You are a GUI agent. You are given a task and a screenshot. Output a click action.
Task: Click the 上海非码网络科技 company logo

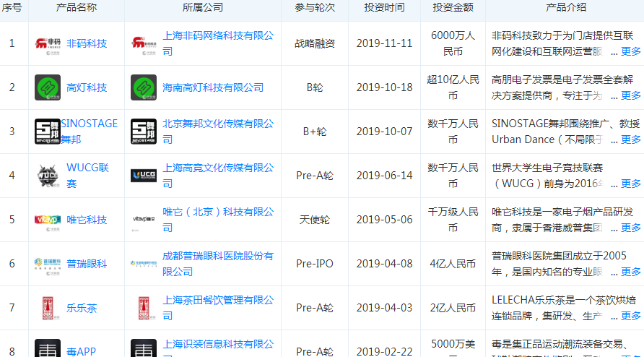[x=144, y=43]
